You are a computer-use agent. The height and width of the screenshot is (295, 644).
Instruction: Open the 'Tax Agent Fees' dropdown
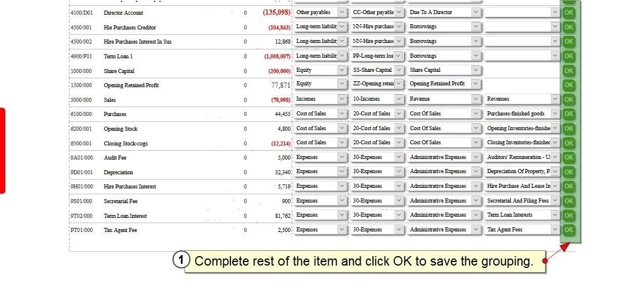tap(554, 230)
